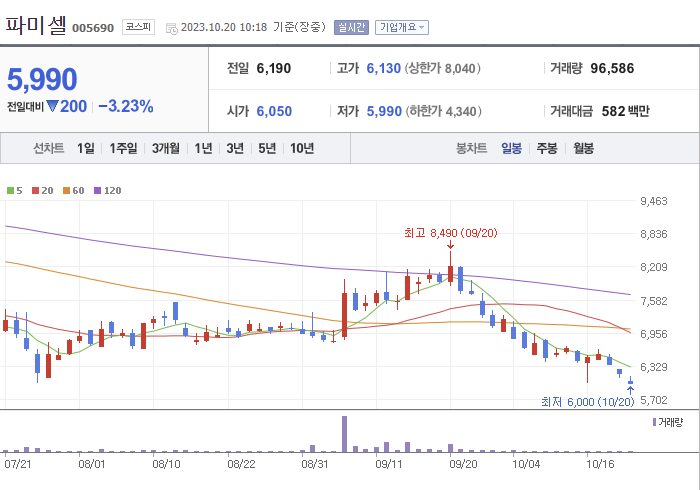The height and width of the screenshot is (490, 700).
Task: Click the timestamp 2023.10.20 10:18 기준(장중)
Action: [253, 27]
